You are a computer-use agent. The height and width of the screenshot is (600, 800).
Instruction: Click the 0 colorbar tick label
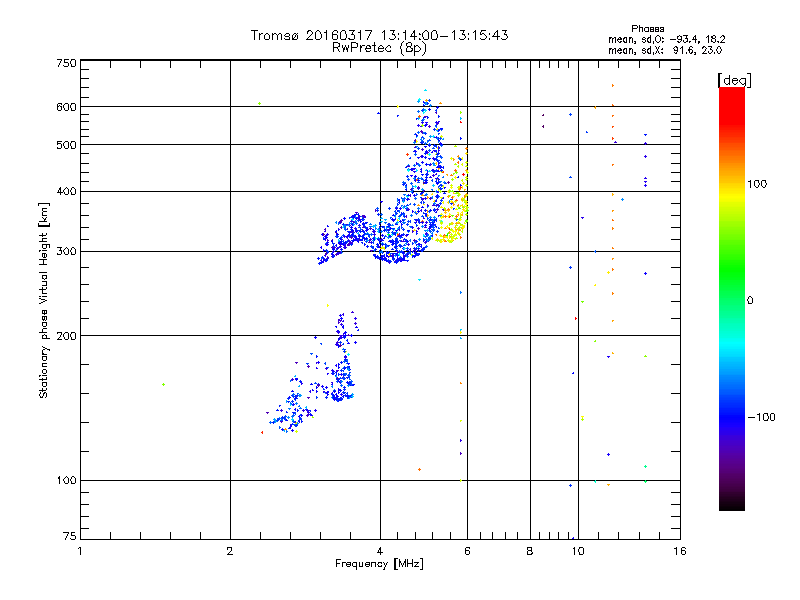click(x=750, y=301)
